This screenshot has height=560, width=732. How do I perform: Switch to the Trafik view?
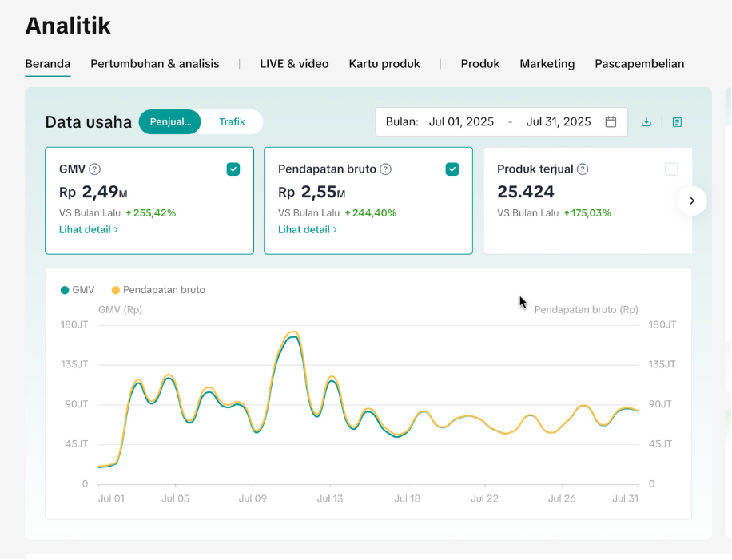click(232, 121)
